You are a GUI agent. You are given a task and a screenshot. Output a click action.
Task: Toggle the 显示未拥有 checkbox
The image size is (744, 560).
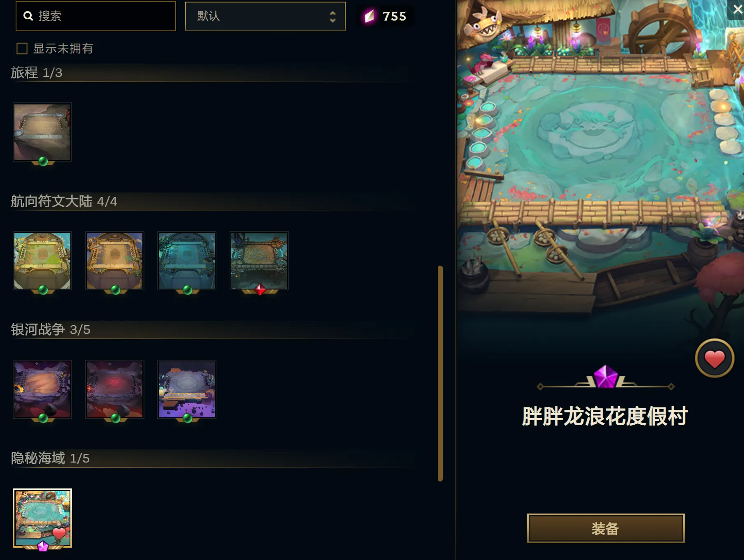[x=22, y=49]
